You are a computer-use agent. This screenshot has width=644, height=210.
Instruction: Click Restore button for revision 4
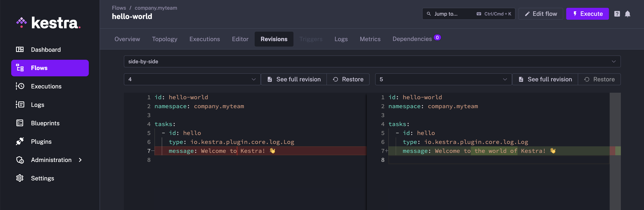pos(349,79)
